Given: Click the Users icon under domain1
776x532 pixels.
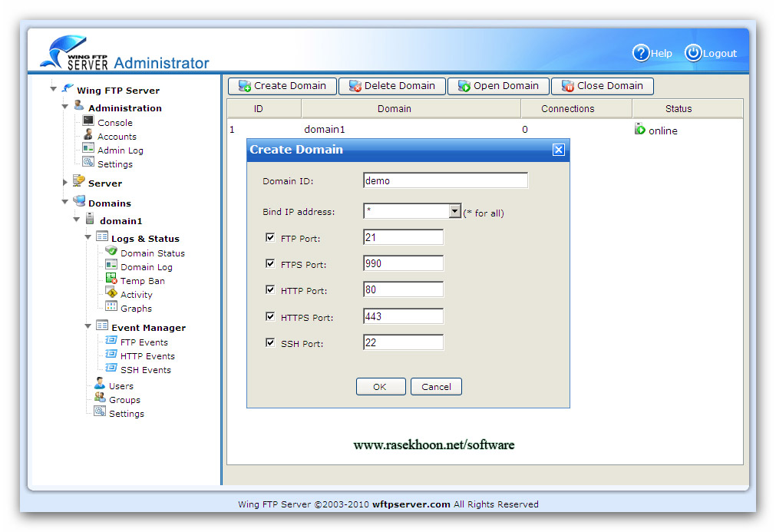Looking at the screenshot, I should pos(100,385).
